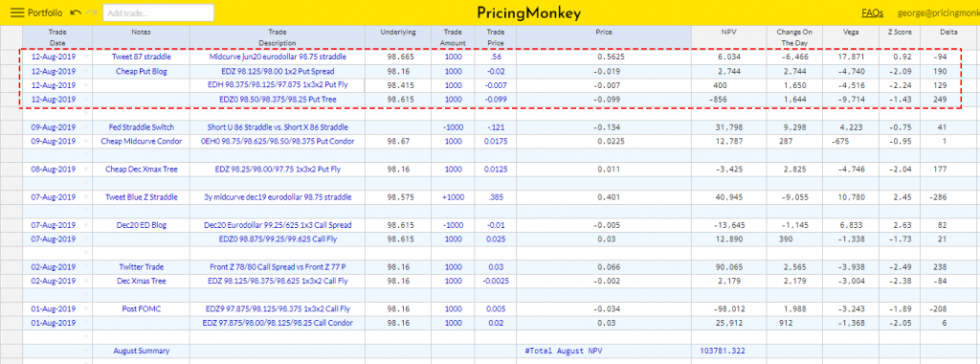Open the hamburger menu icon beside Portfolio

[x=17, y=12]
